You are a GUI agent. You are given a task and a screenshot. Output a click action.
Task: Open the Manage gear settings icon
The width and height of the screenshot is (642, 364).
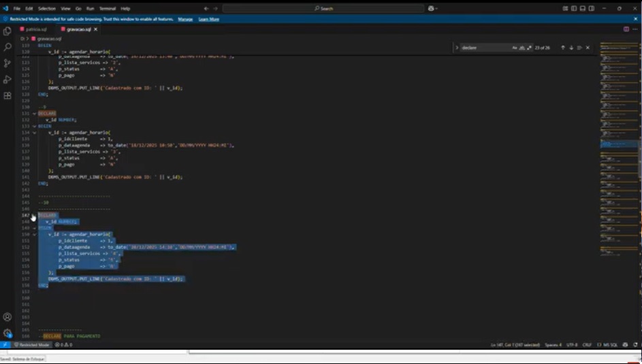tap(7, 333)
